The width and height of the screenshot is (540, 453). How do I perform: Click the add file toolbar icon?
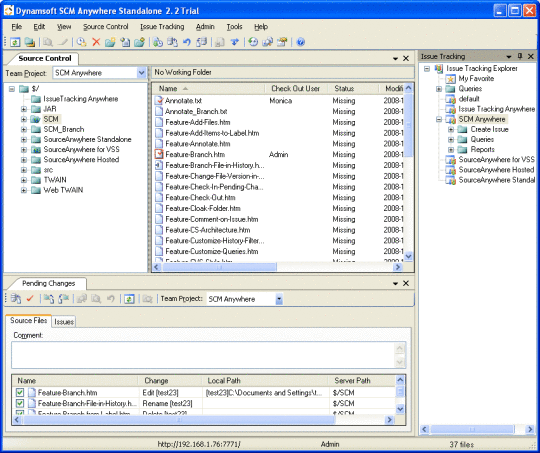coord(125,42)
